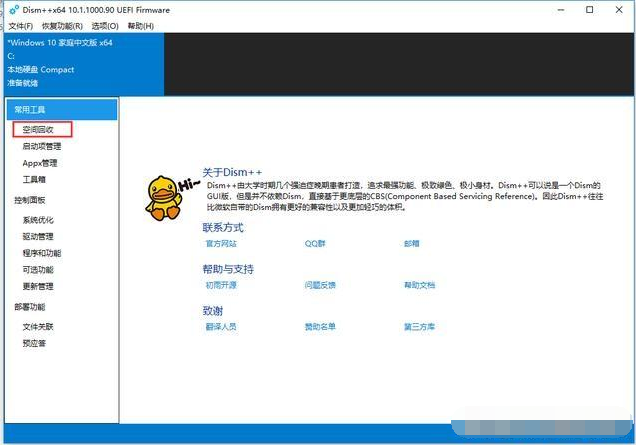Click the 控制面板 section header
The image size is (636, 445).
[x=30, y=200]
